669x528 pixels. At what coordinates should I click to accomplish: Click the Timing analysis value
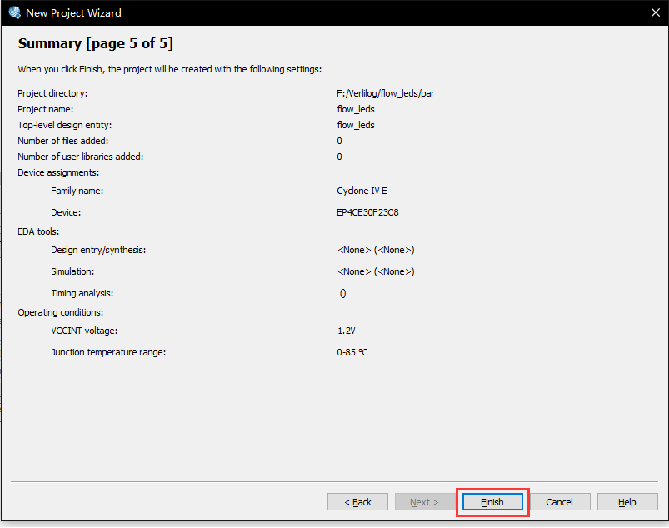tap(343, 293)
